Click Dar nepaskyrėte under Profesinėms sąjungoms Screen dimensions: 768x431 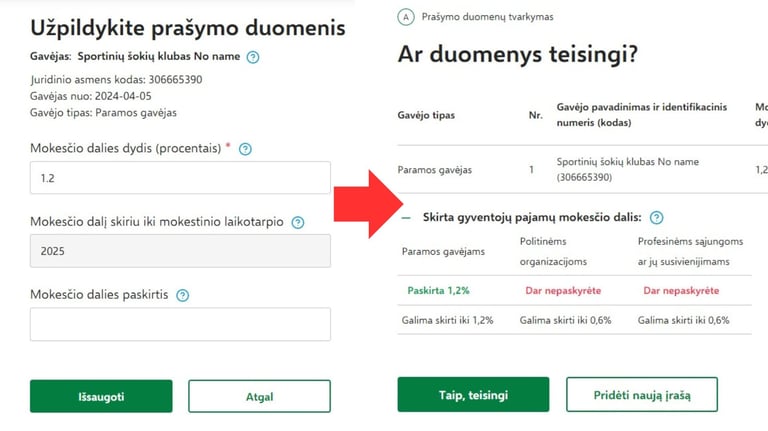[681, 290]
